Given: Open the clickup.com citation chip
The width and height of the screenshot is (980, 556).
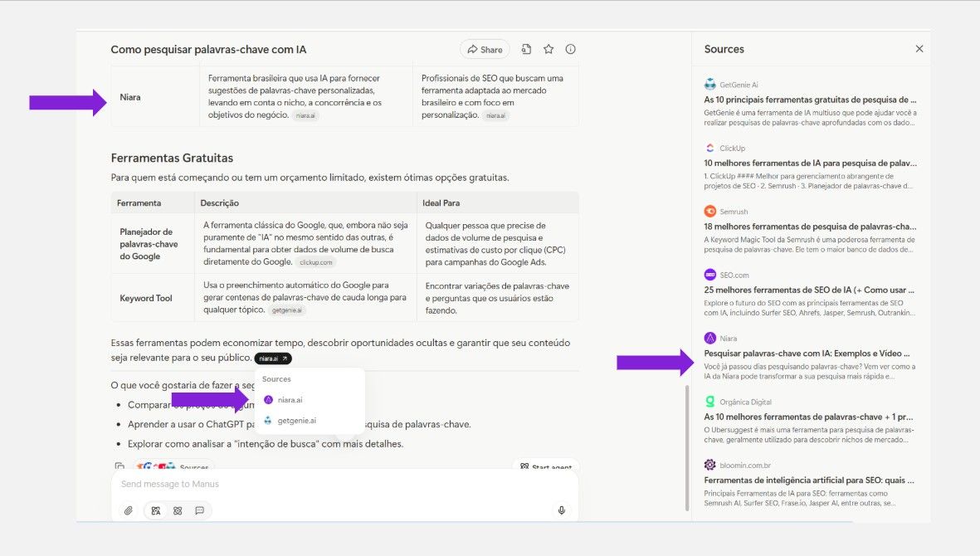Looking at the screenshot, I should pyautogui.click(x=316, y=262).
